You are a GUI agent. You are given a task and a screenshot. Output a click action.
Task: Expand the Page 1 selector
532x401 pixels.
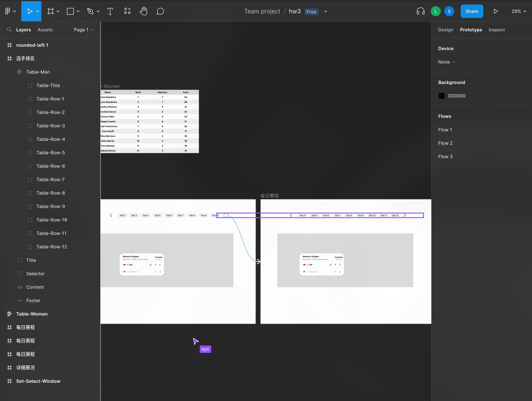83,30
